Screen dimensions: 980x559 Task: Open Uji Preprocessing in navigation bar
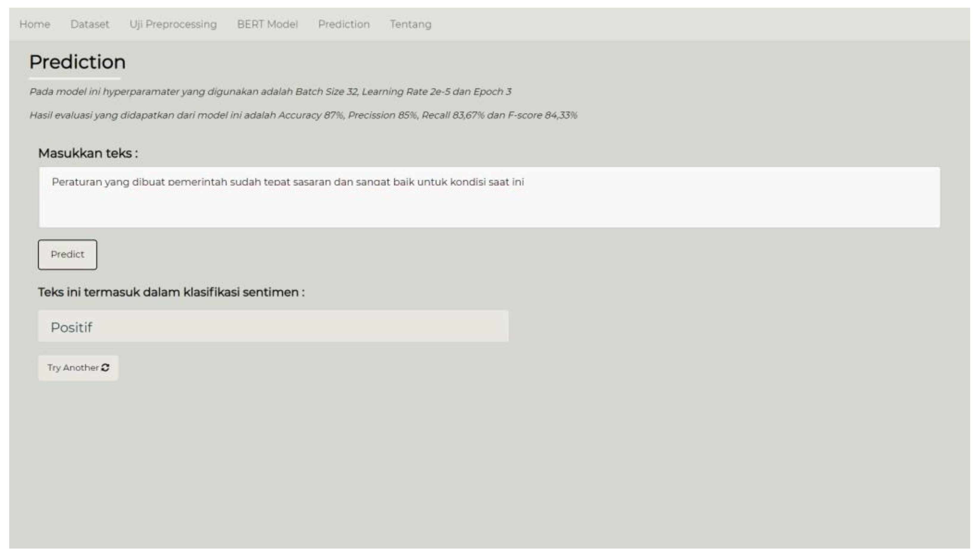(173, 24)
